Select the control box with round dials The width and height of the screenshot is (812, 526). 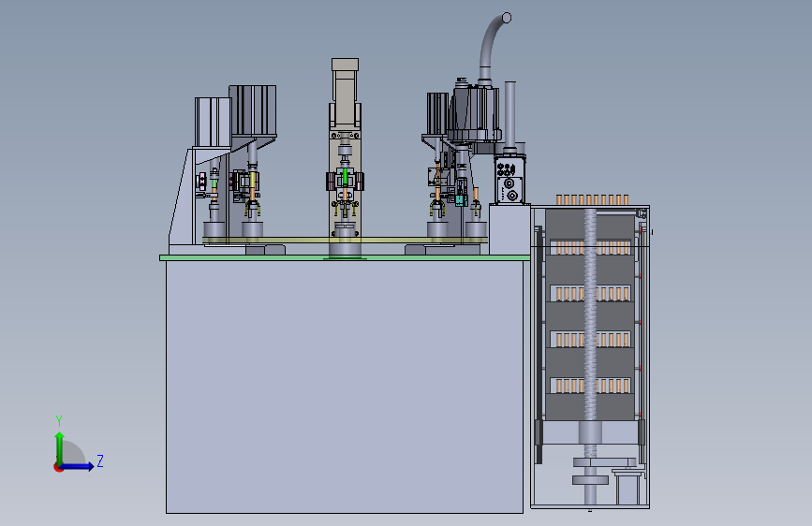[509, 180]
